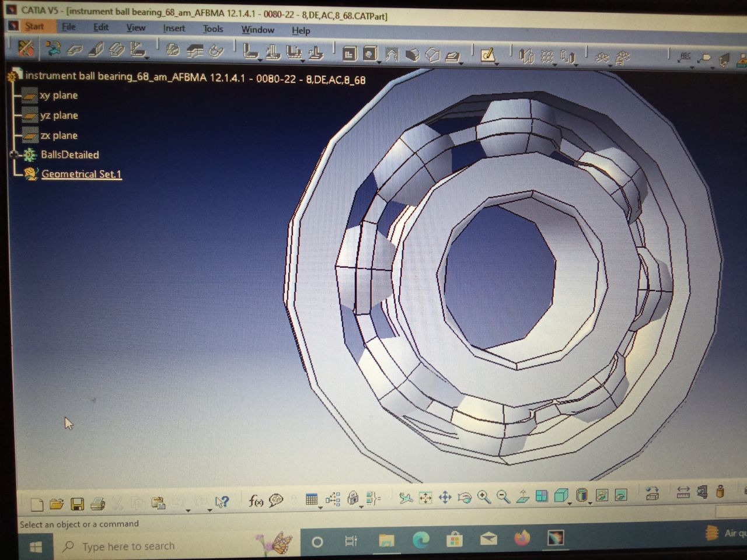
Task: Open the Help menu
Action: (301, 30)
